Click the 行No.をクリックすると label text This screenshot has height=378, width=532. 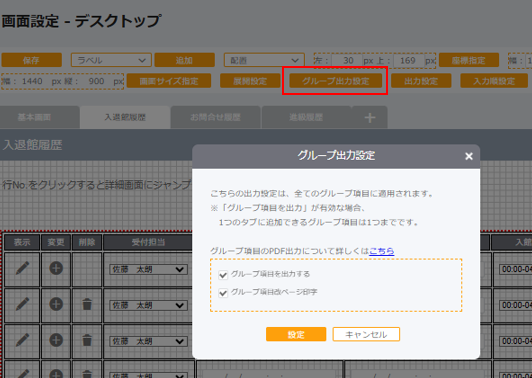pyautogui.click(x=96, y=185)
